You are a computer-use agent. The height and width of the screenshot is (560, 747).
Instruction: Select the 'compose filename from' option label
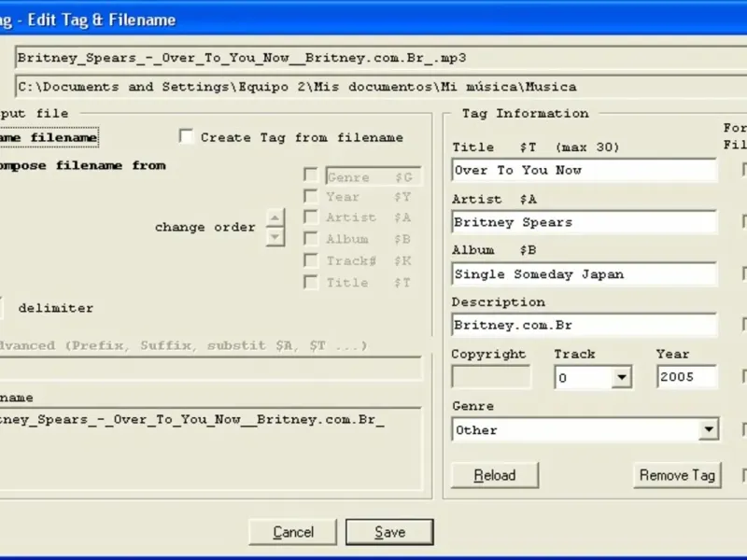coord(83,166)
